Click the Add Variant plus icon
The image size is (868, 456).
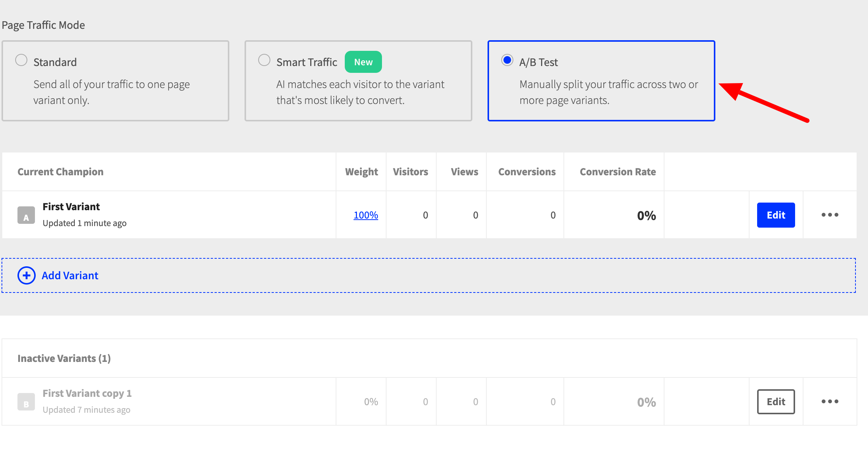(x=27, y=275)
